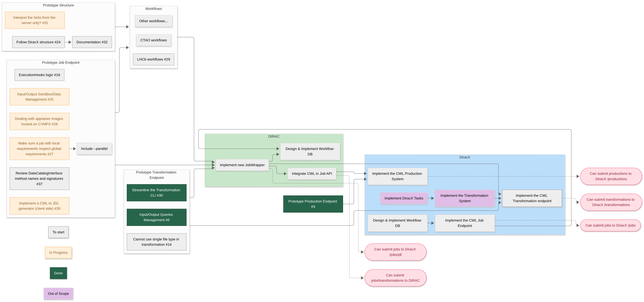Screen dimensions: 644x302
Task: Click 'Input/Output Sandbox/Data Management #25' node
Action: point(39,97)
